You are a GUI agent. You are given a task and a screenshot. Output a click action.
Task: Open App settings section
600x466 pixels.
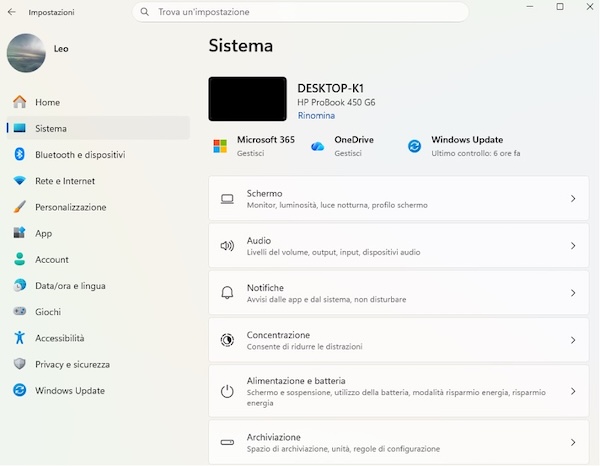43,233
